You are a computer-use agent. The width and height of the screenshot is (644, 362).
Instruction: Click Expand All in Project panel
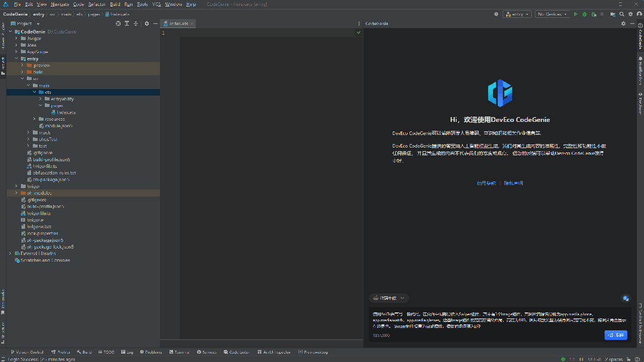[x=127, y=23]
